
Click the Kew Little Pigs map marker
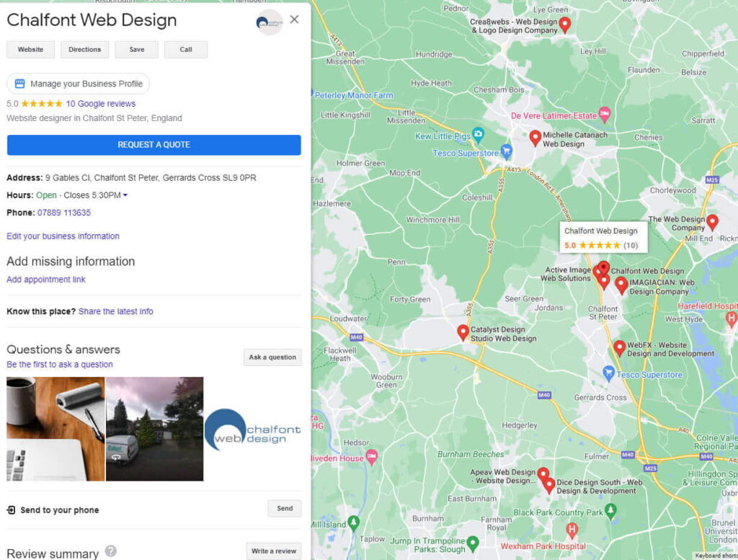click(479, 135)
